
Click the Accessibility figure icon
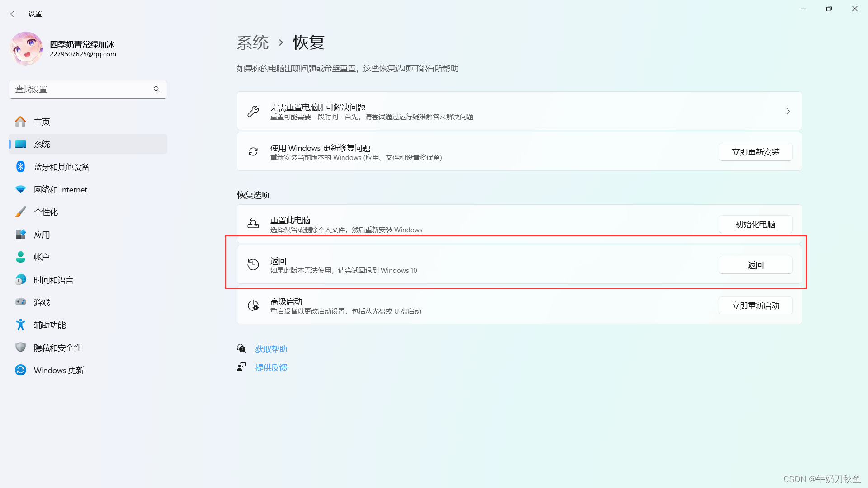20,324
